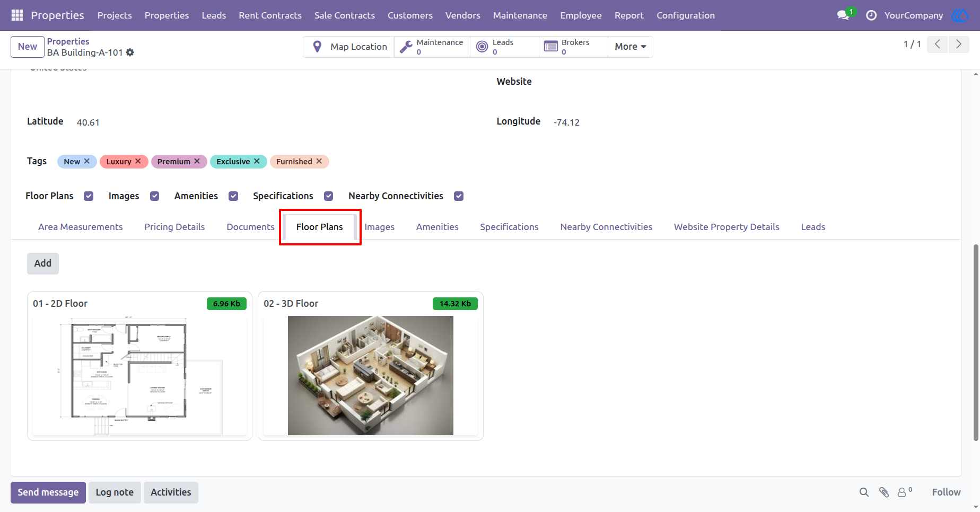Click the Properties app title in navbar
980x512 pixels.
click(x=57, y=15)
